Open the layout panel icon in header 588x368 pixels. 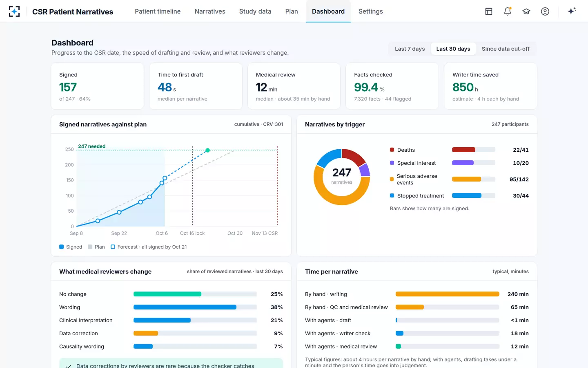(x=489, y=11)
